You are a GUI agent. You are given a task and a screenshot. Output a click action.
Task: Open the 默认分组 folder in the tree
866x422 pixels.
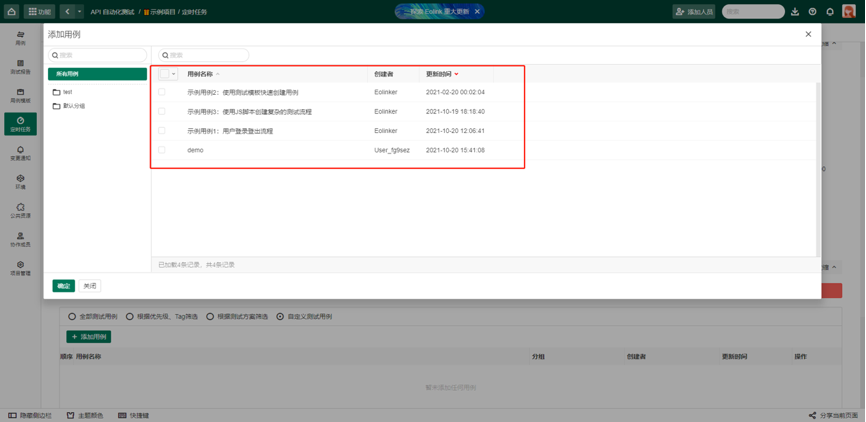click(69, 106)
